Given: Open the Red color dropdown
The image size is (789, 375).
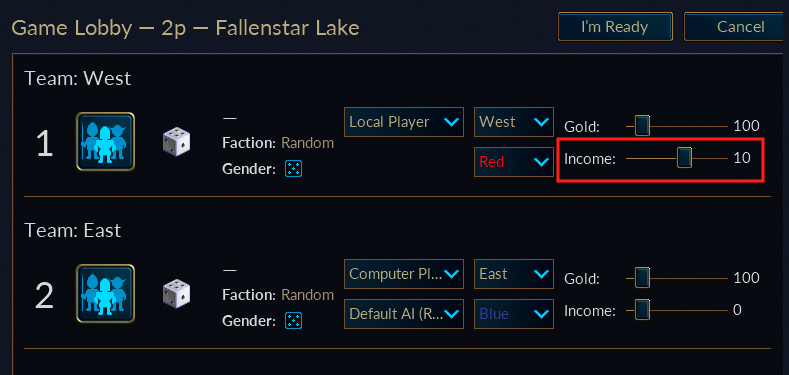Looking at the screenshot, I should click(x=514, y=162).
